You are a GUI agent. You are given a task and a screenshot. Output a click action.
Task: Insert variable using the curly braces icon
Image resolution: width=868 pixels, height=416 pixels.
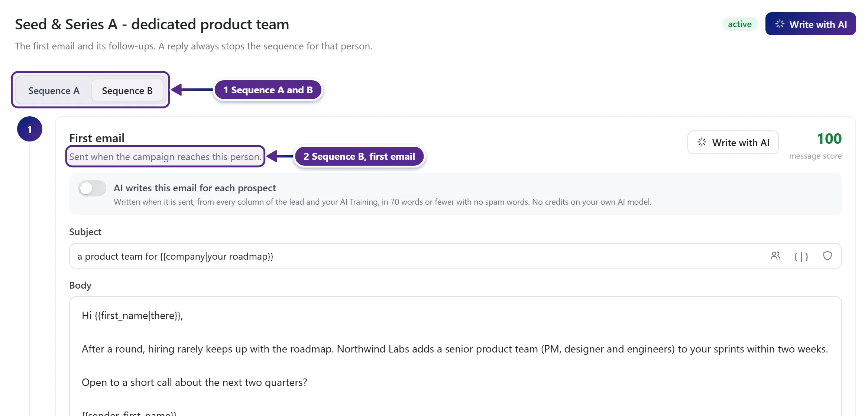pos(801,256)
